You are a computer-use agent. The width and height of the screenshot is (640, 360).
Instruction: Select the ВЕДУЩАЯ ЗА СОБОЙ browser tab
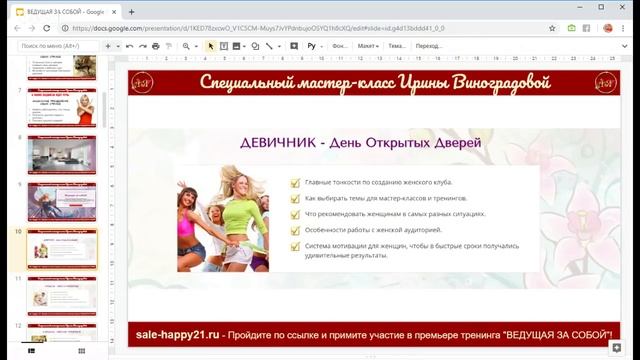click(65, 12)
